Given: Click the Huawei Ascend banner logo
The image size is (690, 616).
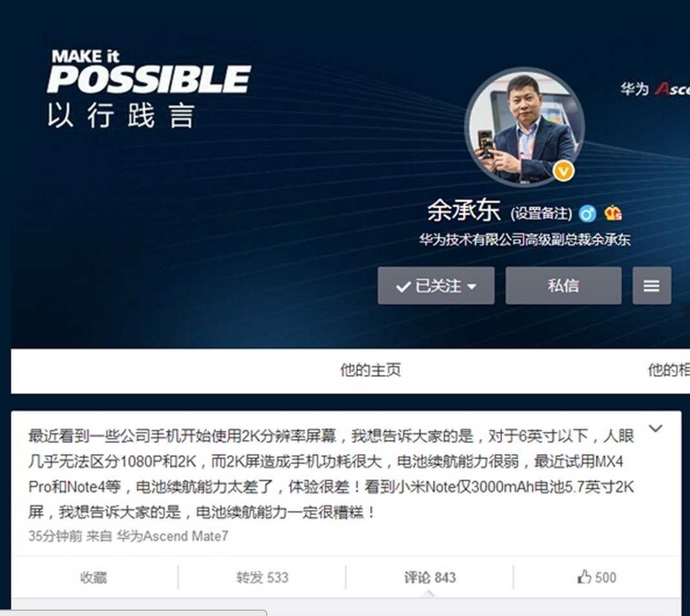Looking at the screenshot, I should click(655, 89).
